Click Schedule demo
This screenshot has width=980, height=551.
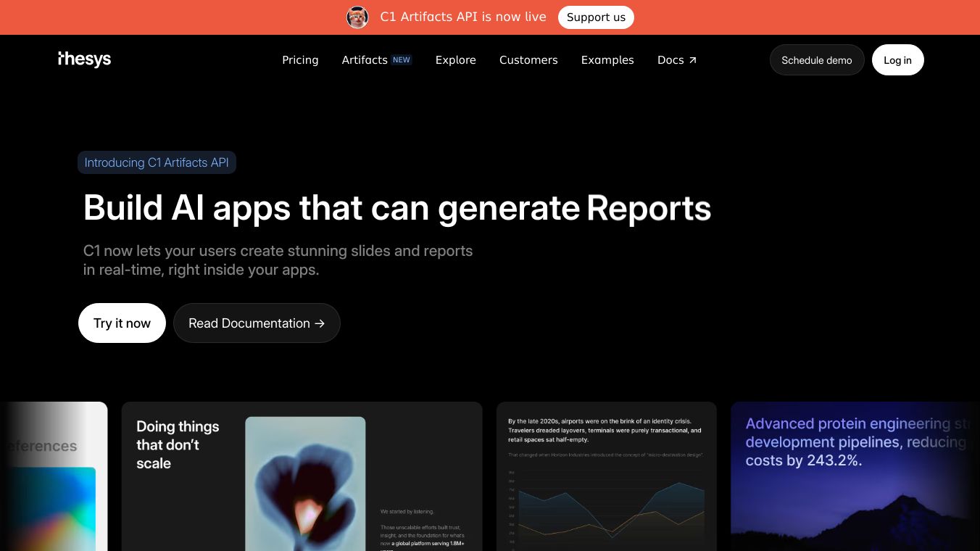click(x=817, y=60)
